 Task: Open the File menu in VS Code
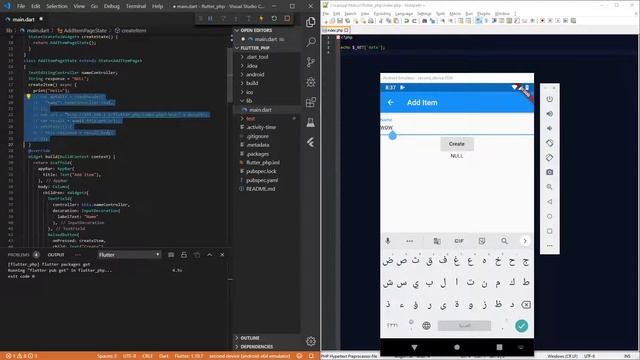click(21, 6)
